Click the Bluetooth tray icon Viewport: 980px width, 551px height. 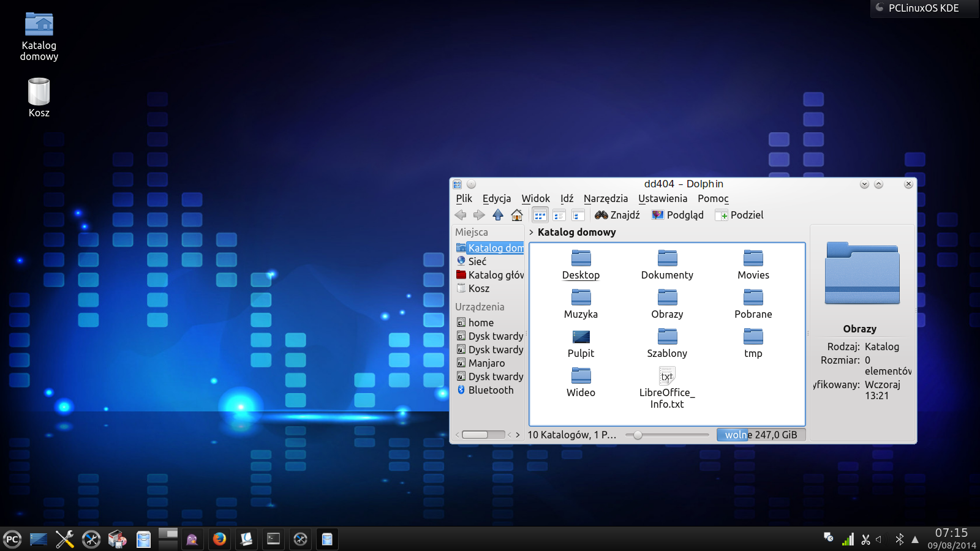coord(899,539)
